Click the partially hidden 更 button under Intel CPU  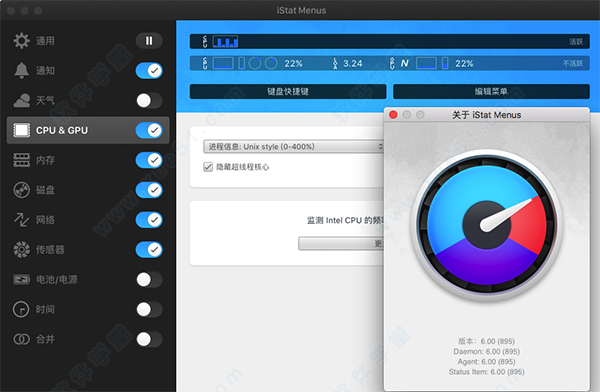341,243
